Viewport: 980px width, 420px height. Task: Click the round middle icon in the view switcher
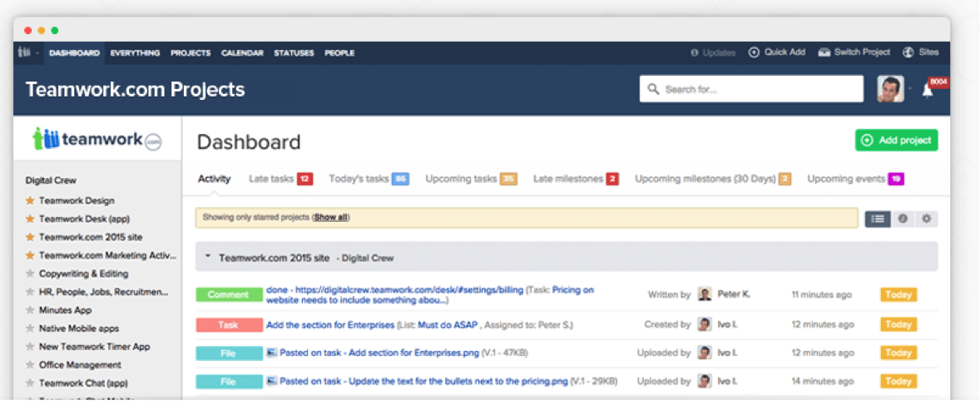click(903, 219)
